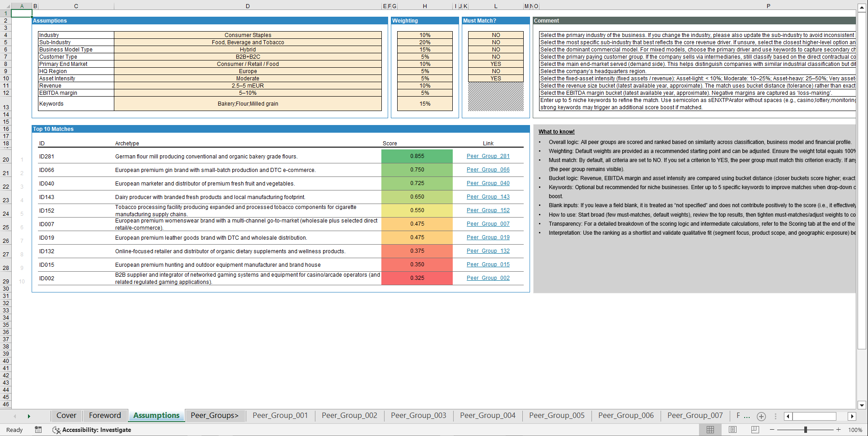Start macro recording from the status bar
The width and height of the screenshot is (868, 436).
(x=38, y=430)
